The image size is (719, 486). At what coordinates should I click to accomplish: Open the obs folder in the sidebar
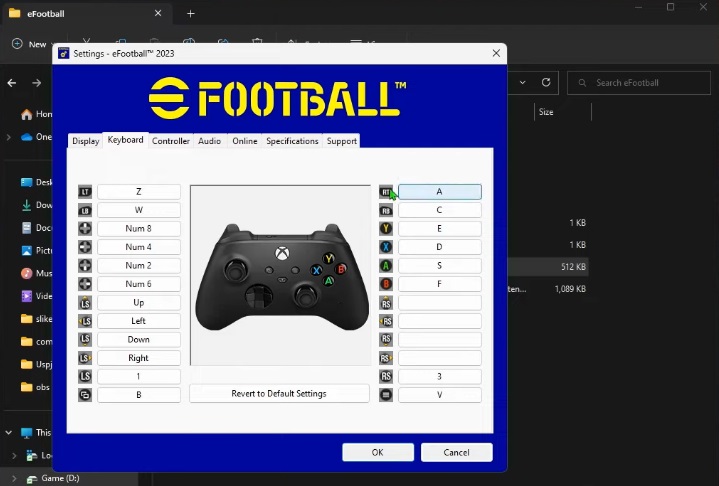[x=36, y=387]
